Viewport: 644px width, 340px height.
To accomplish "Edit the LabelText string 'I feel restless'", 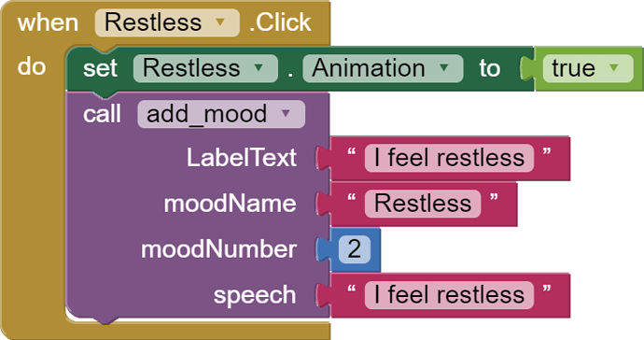I will [449, 158].
